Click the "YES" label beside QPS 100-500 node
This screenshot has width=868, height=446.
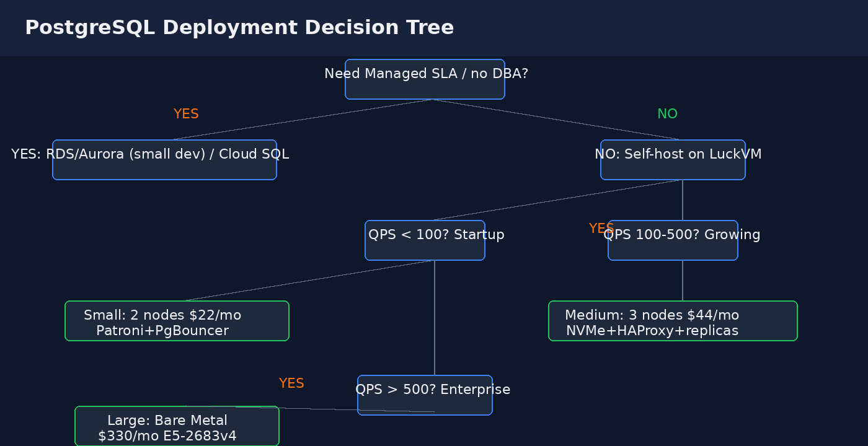[601, 229]
